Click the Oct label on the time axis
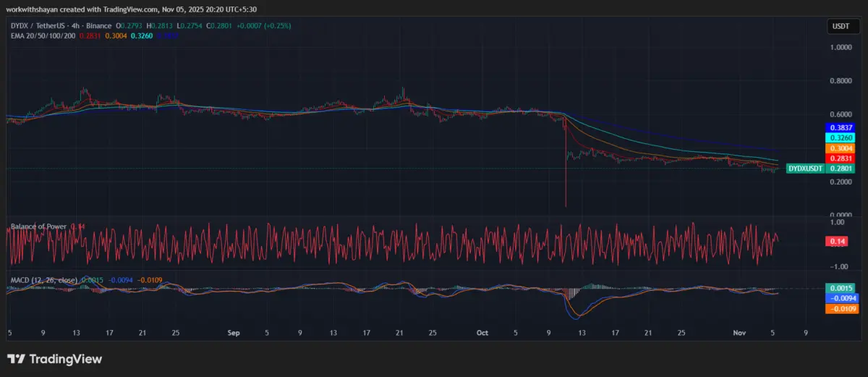 [x=482, y=334]
